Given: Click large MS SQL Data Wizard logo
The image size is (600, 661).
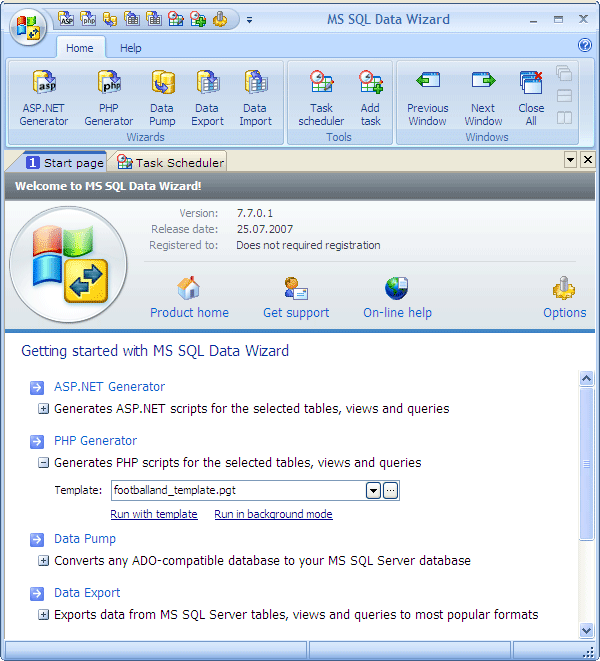Looking at the screenshot, I should (68, 265).
